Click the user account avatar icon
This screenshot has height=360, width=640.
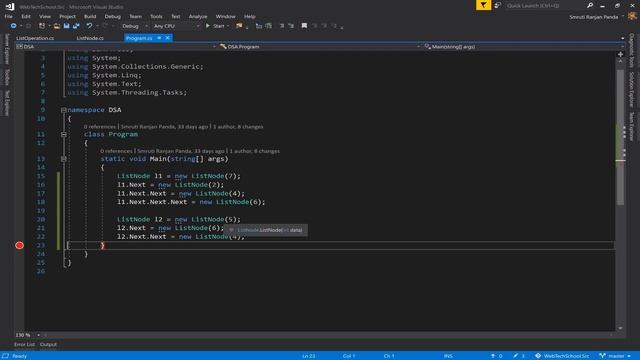[632, 16]
